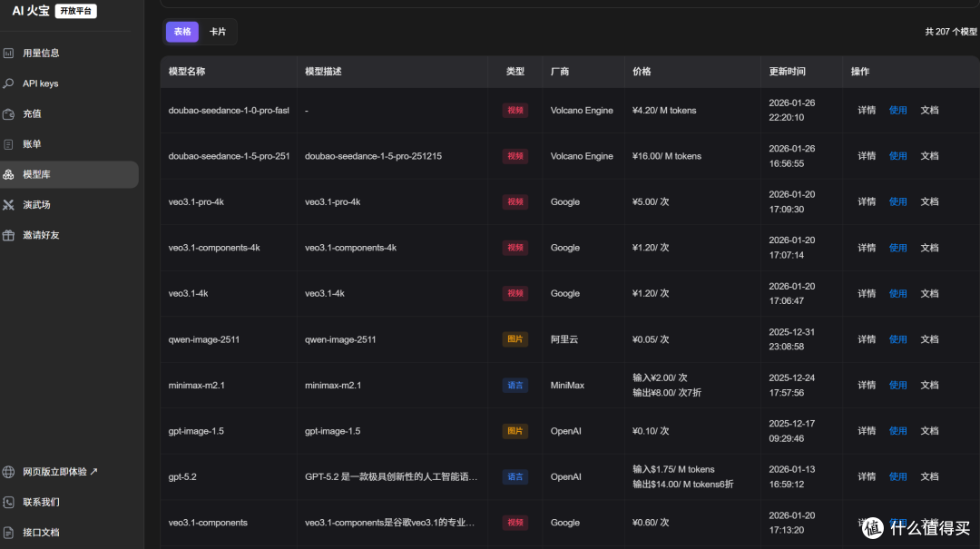Click the 更新时间 column header
Screen dimensions: 980x549
point(787,72)
